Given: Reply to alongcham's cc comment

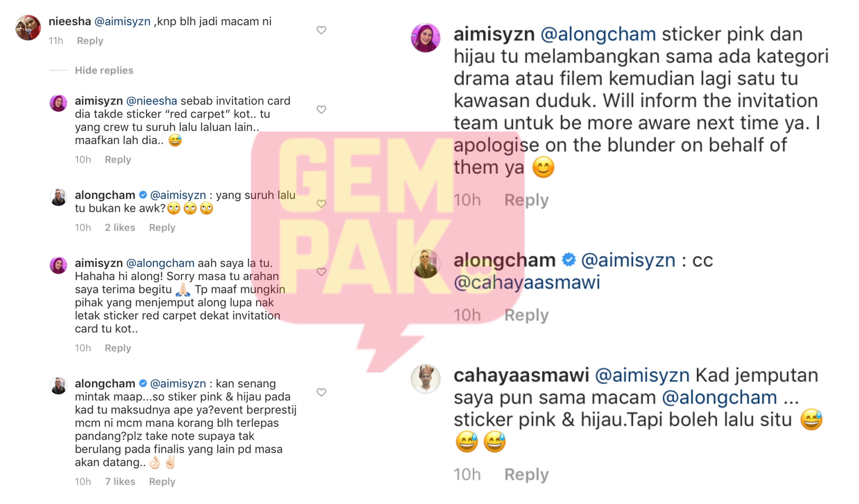Looking at the screenshot, I should click(x=526, y=315).
